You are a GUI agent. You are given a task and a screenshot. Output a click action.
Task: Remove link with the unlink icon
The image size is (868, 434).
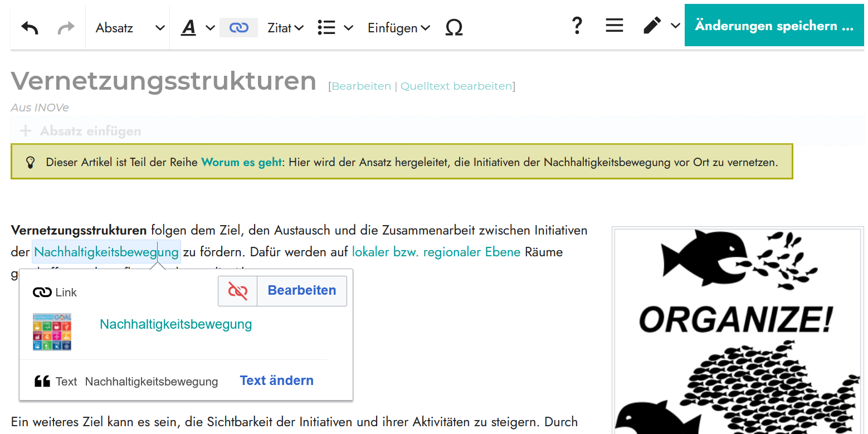pos(238,291)
